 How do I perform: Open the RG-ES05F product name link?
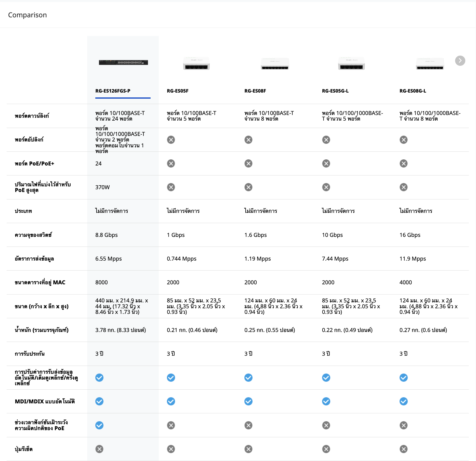pyautogui.click(x=178, y=91)
